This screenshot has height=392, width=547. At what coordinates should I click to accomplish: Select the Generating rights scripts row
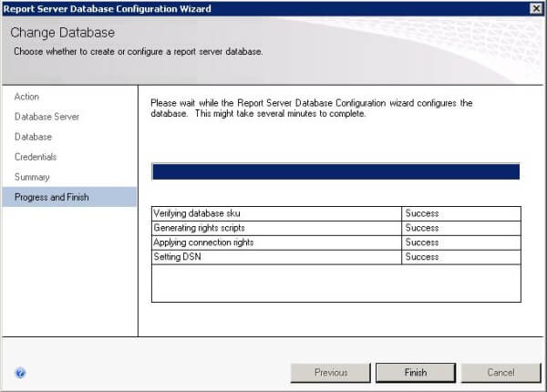click(277, 228)
